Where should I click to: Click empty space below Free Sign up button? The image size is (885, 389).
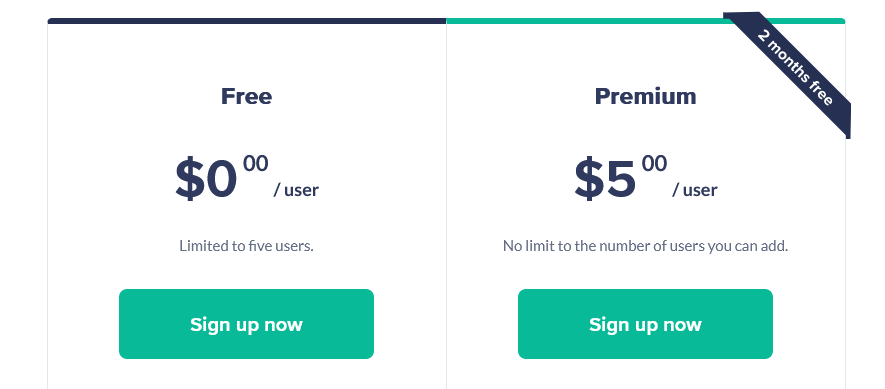point(246,374)
